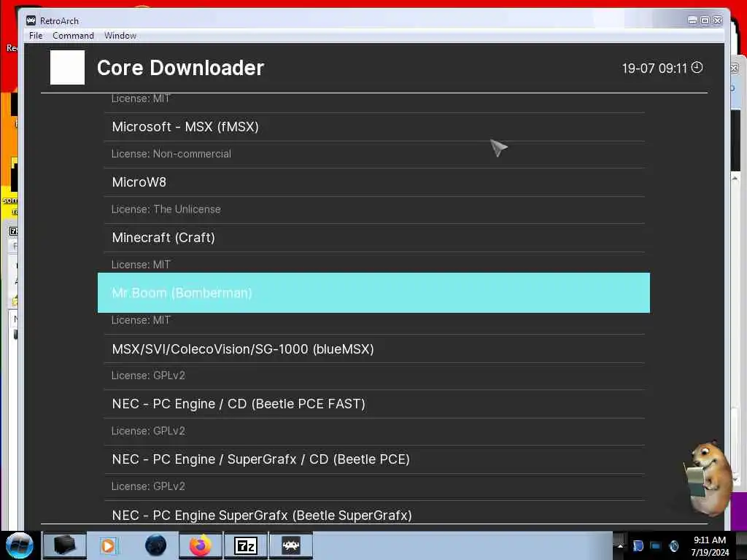Open the black folder taskbar icon
The image size is (747, 560).
click(x=65, y=545)
